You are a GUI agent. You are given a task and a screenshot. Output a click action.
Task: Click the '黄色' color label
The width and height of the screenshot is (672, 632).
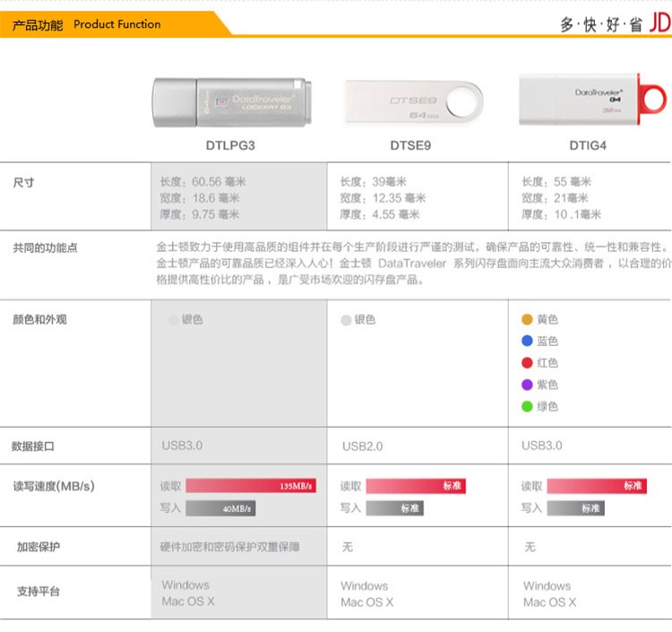[547, 319]
